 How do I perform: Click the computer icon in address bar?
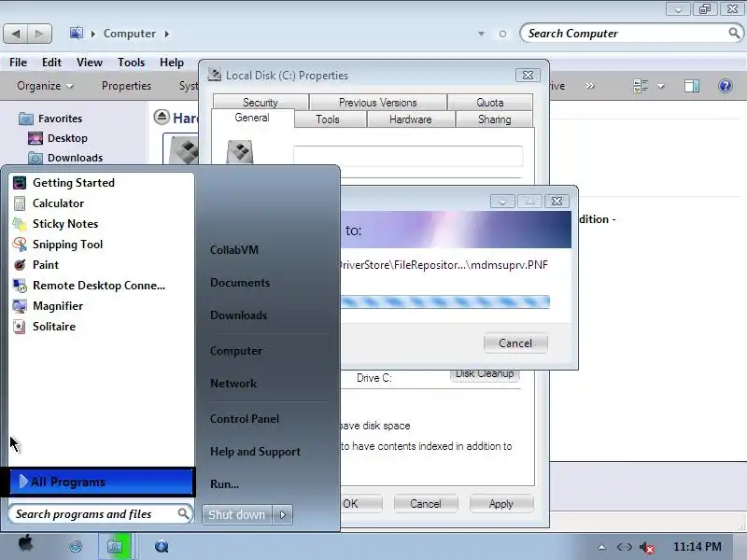point(76,33)
